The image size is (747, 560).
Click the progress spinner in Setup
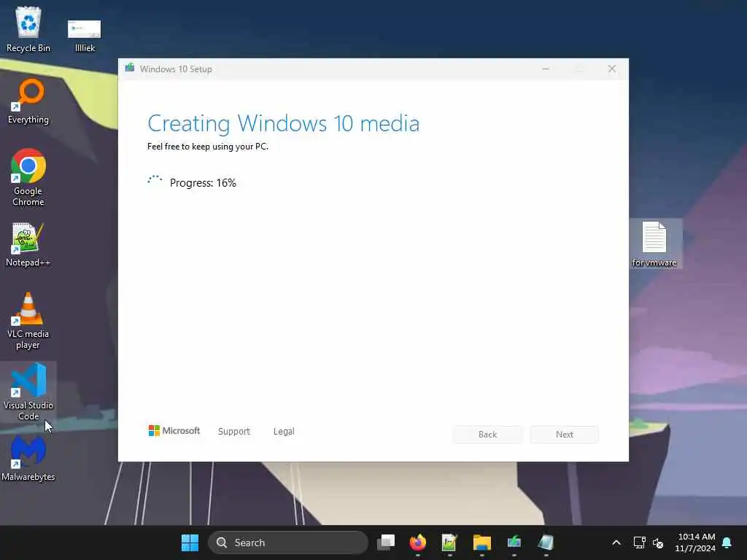point(155,181)
